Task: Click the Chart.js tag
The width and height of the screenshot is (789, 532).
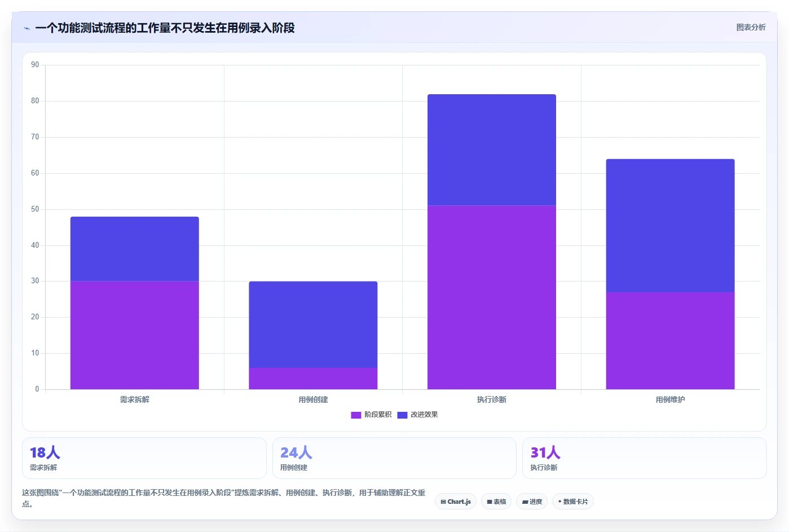Action: 456,502
